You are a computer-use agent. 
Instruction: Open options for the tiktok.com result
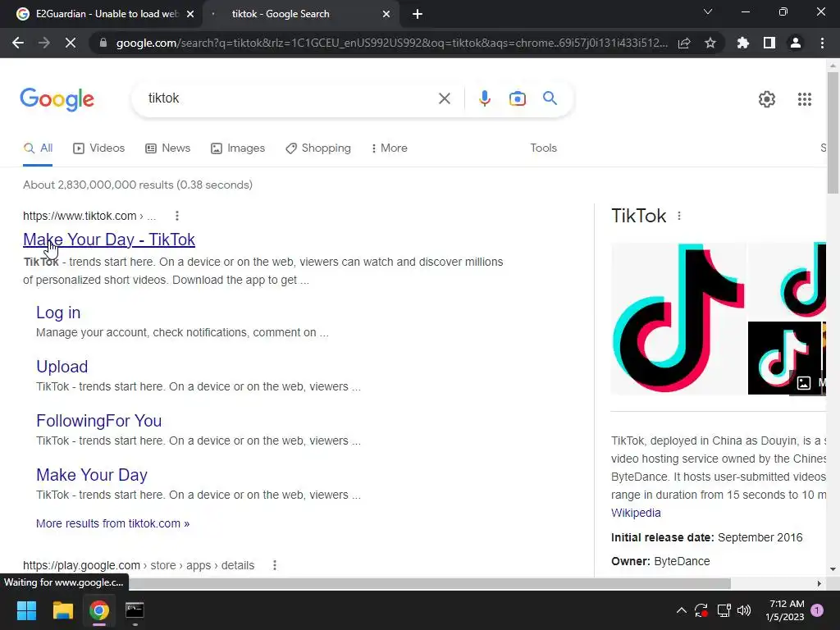pos(177,216)
